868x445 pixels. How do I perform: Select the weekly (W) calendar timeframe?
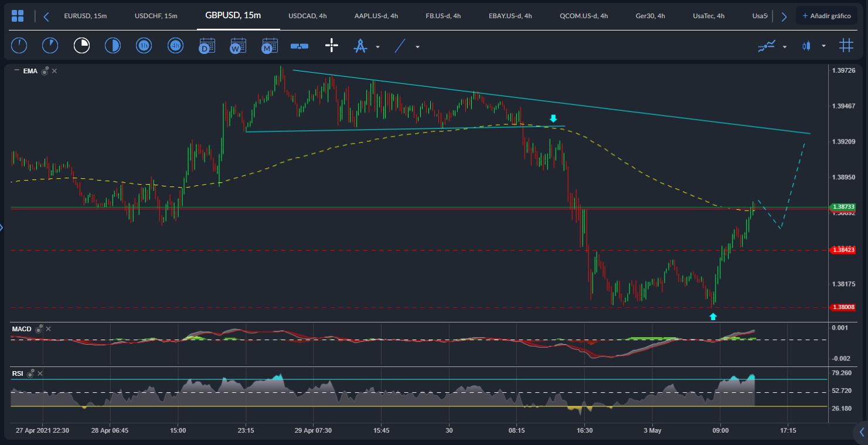[238, 46]
